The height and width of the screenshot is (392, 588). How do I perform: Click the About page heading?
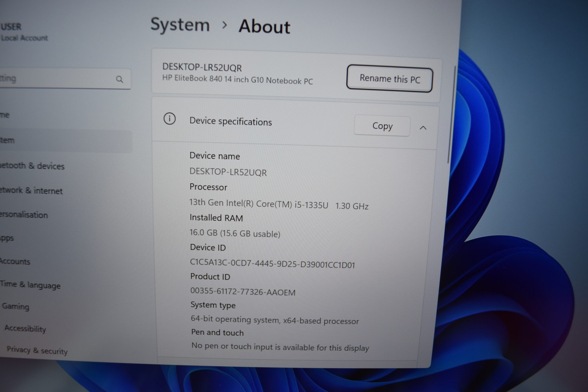coord(264,26)
